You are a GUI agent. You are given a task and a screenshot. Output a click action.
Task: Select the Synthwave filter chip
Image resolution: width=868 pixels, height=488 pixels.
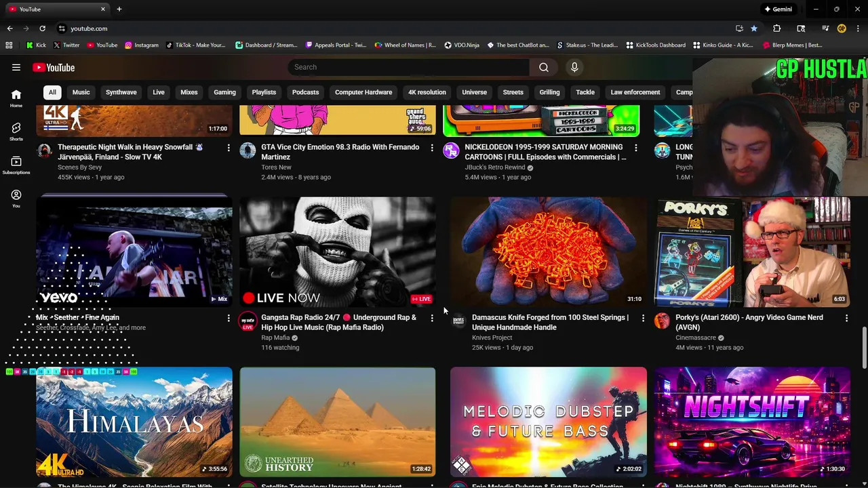click(121, 92)
